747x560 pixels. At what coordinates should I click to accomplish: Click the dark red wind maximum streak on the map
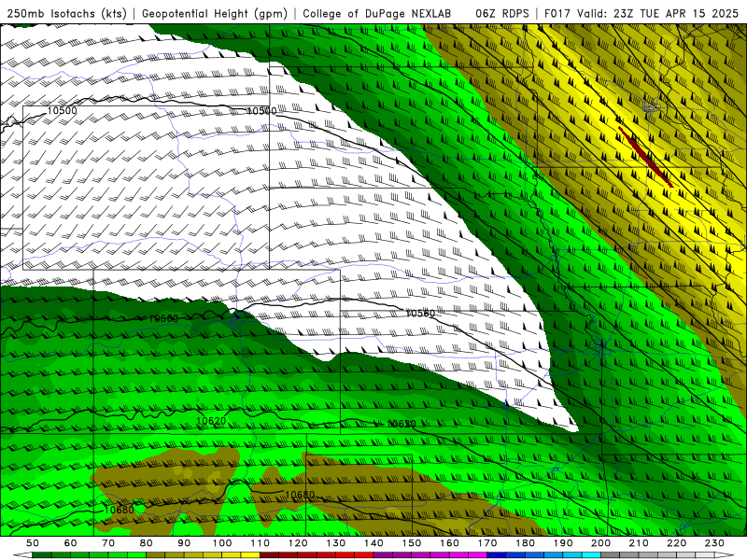[x=645, y=157]
